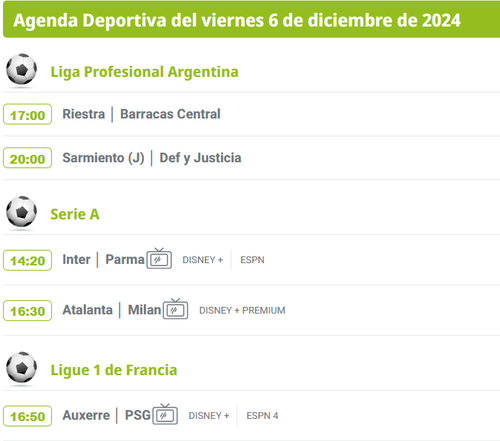Viewport: 500px width, 441px height.
Task: Open the Liga Profesional Argentina heading
Action: click(x=144, y=72)
